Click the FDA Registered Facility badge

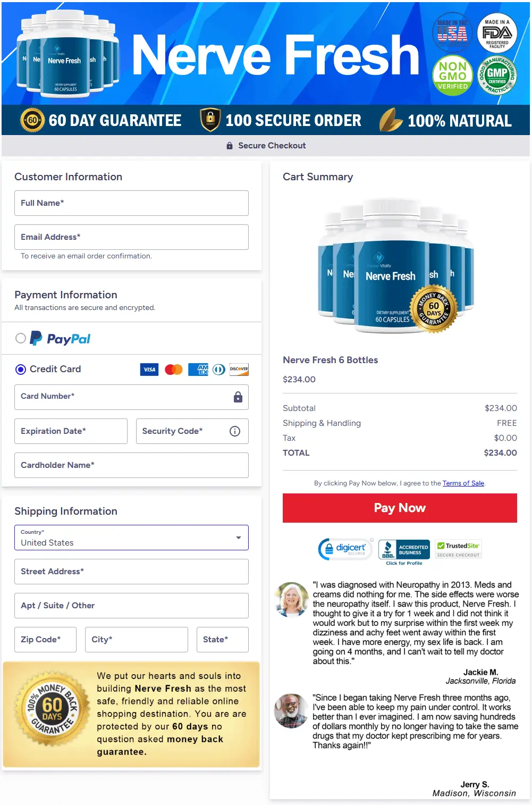click(x=497, y=32)
